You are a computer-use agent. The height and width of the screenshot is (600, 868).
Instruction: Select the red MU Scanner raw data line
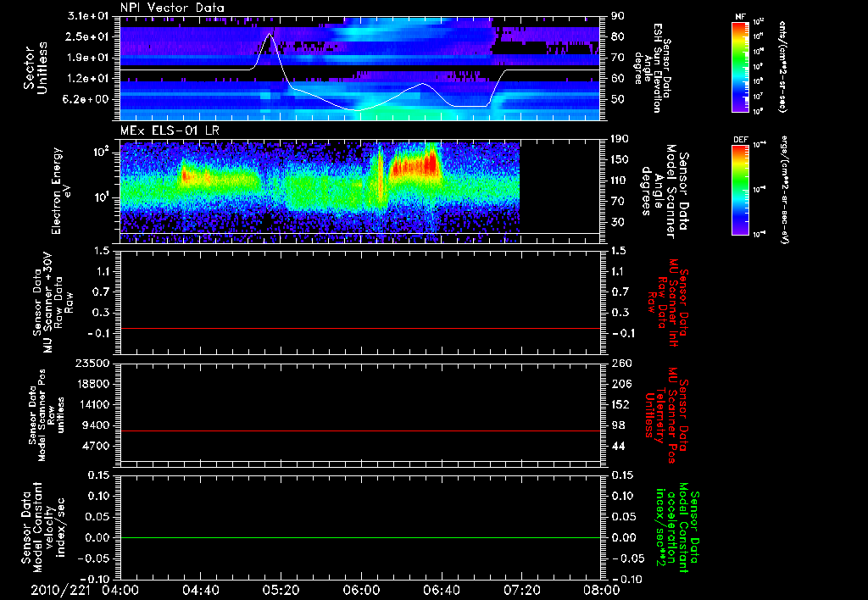pos(359,328)
